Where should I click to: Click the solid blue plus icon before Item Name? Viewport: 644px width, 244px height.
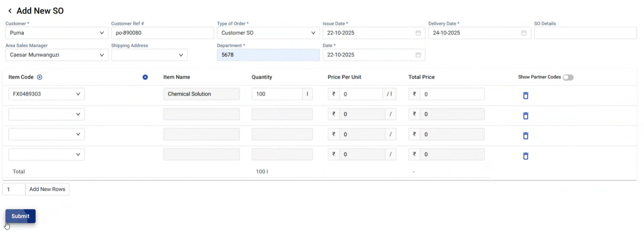coord(145,77)
